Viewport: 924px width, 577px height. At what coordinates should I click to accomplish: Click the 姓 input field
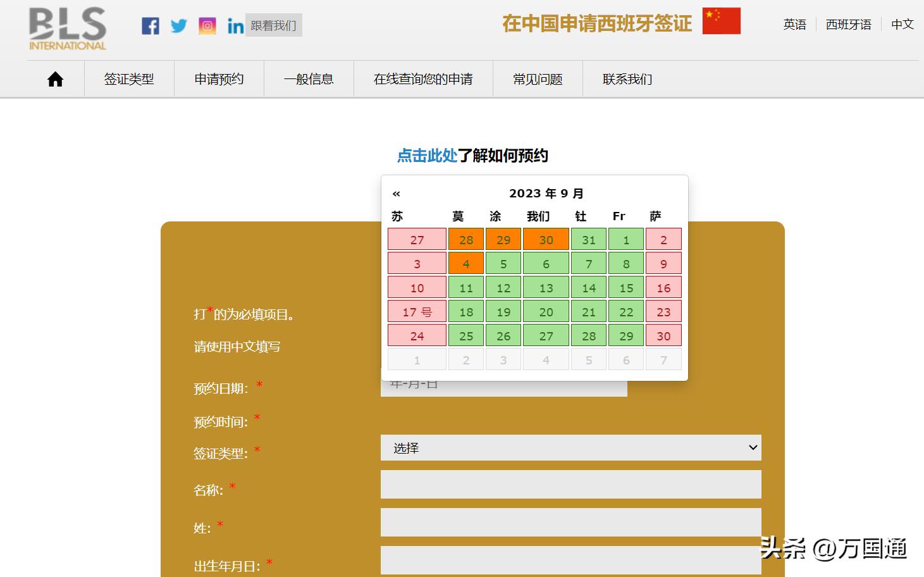569,522
